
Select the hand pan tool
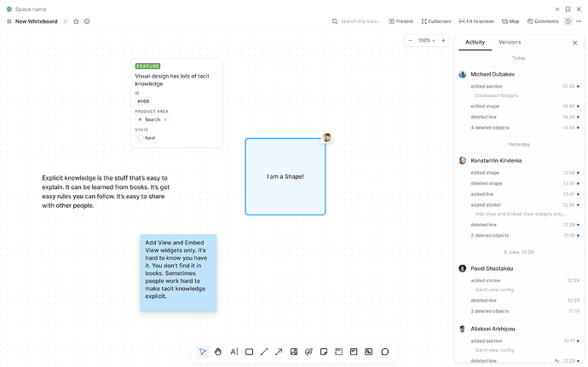[x=218, y=352]
